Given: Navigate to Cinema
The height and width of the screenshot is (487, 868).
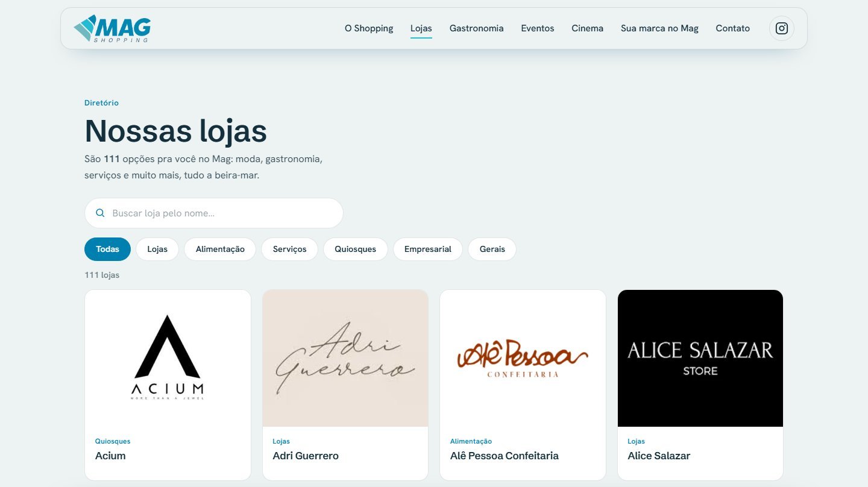Looking at the screenshot, I should [588, 28].
